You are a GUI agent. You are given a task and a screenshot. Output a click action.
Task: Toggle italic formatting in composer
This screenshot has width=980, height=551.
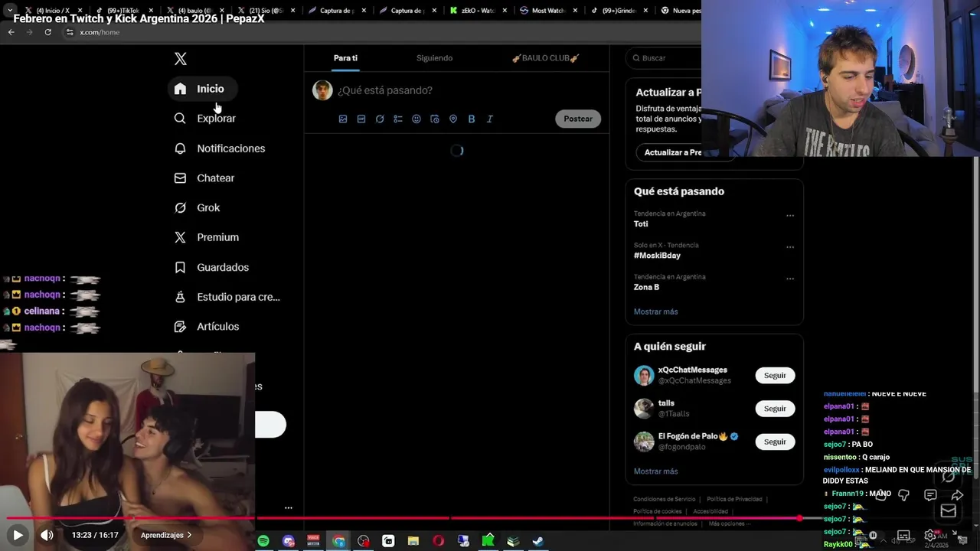click(x=490, y=119)
